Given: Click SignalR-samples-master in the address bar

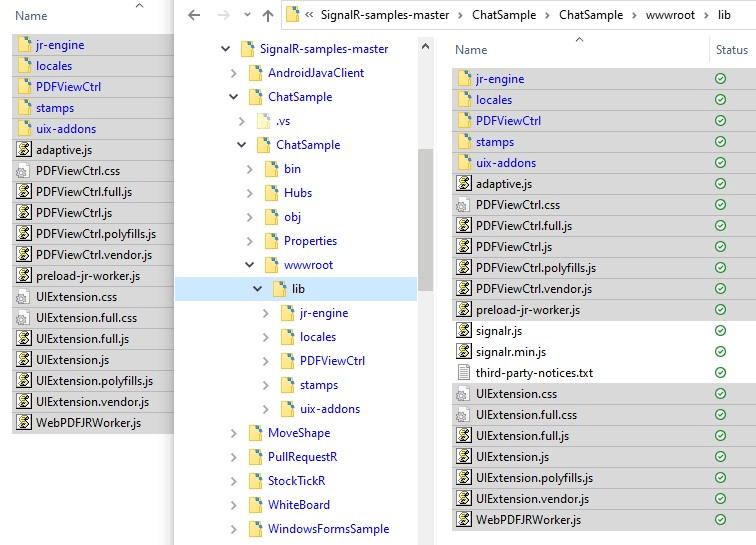Looking at the screenshot, I should pos(385,15).
